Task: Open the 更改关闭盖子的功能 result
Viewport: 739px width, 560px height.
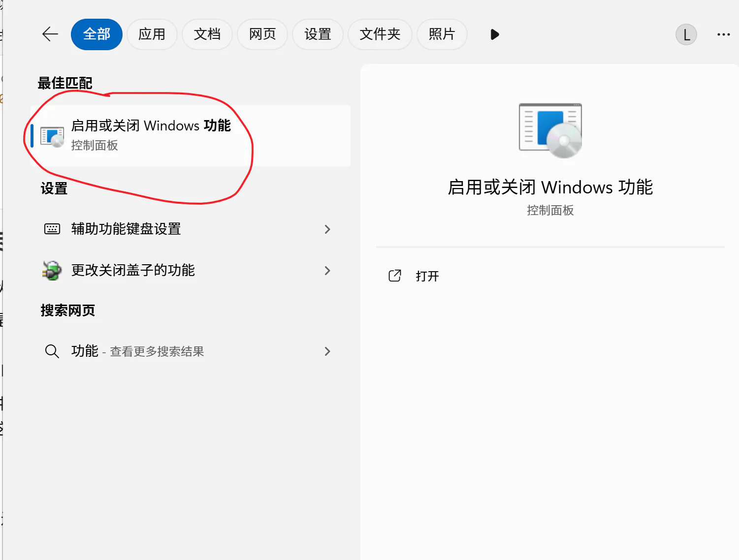Action: click(191, 270)
